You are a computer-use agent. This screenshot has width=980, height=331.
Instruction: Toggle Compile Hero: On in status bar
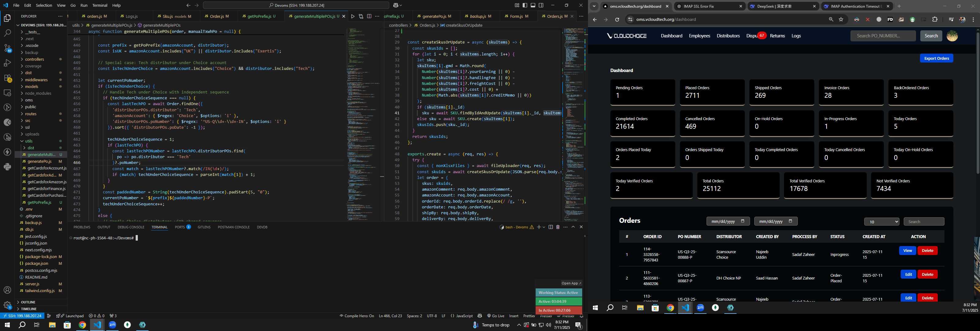[x=357, y=316]
